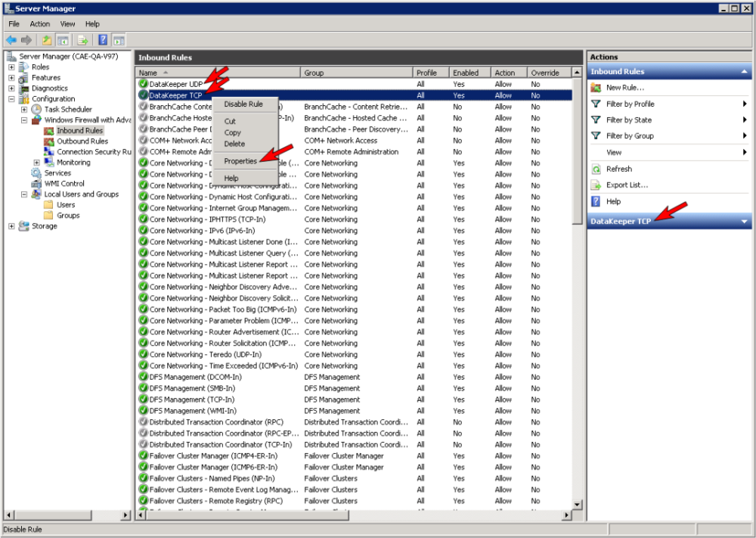
Task: Click the Back arrow toolbar icon
Action: tap(11, 40)
